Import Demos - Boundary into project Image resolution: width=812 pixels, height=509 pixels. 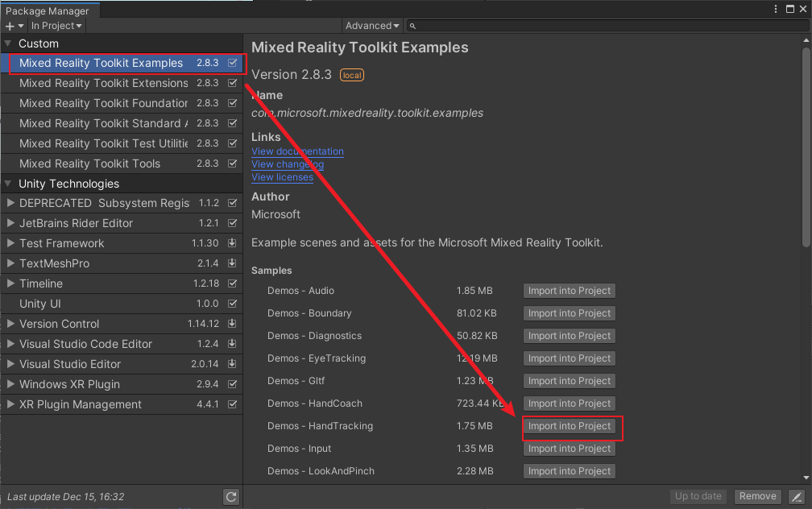(569, 313)
